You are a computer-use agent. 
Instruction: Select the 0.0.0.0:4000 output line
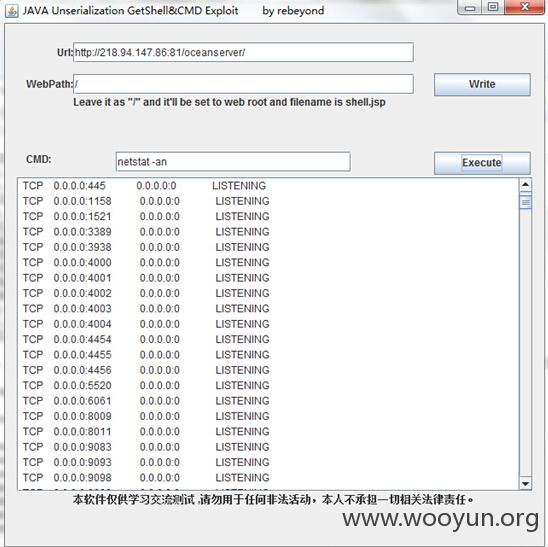[x=146, y=262]
